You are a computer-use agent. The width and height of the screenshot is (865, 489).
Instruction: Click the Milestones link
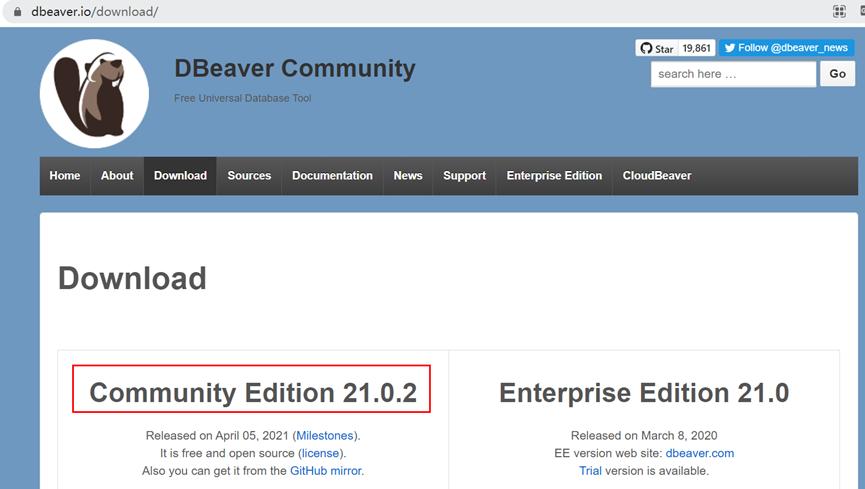click(x=325, y=435)
